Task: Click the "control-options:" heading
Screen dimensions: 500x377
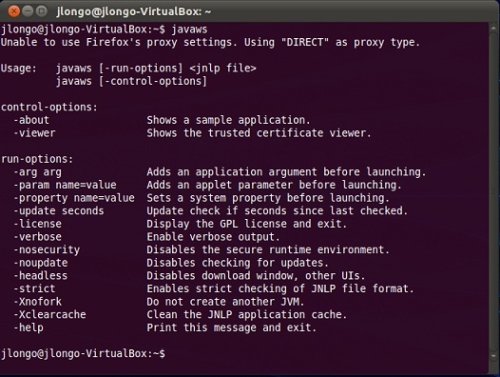Action: (x=49, y=107)
